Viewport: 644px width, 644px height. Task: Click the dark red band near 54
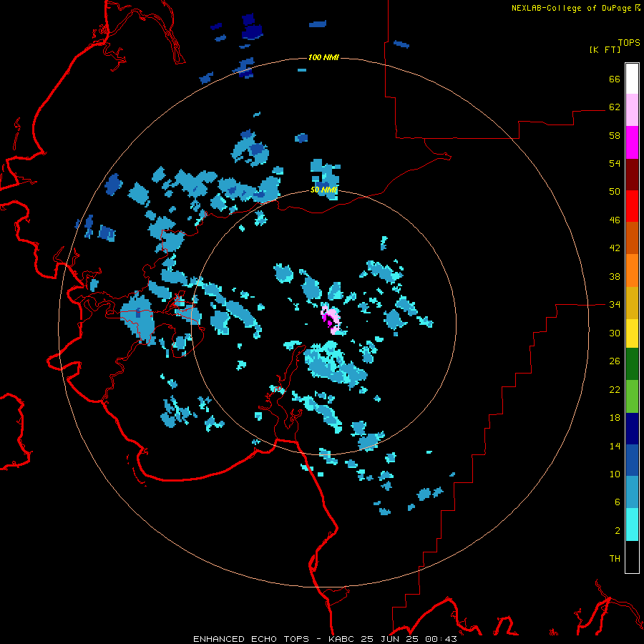pos(632,175)
